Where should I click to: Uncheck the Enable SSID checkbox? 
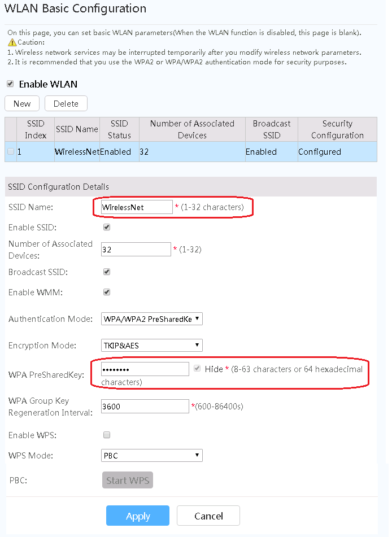tap(107, 227)
